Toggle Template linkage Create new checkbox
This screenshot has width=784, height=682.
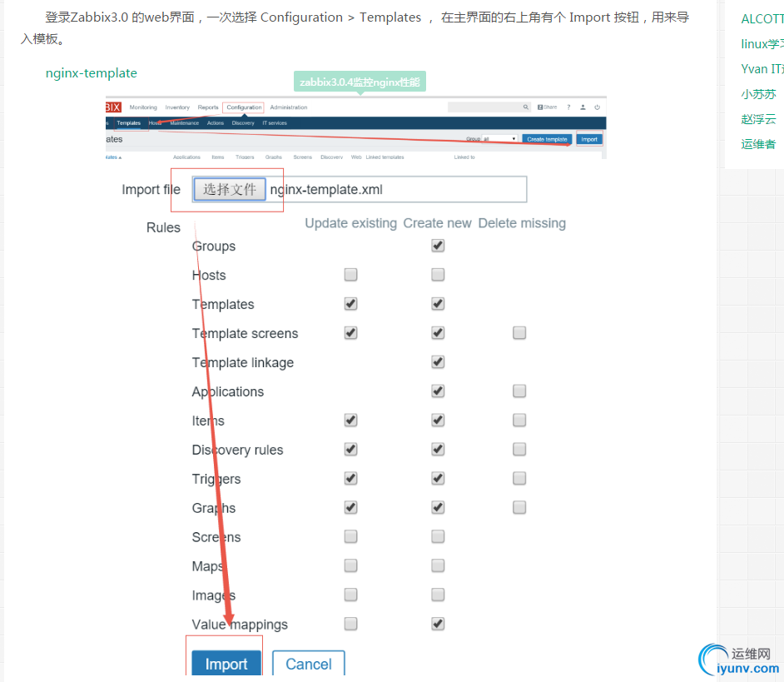[438, 361]
